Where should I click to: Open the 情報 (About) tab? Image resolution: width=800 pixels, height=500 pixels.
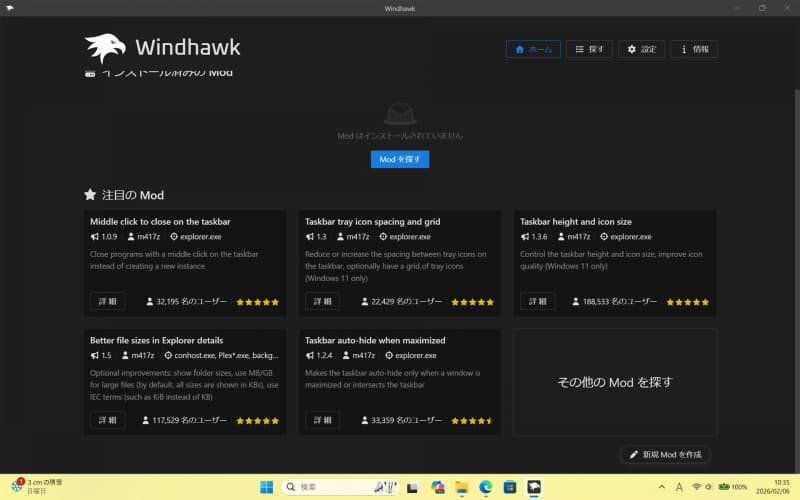tap(694, 49)
